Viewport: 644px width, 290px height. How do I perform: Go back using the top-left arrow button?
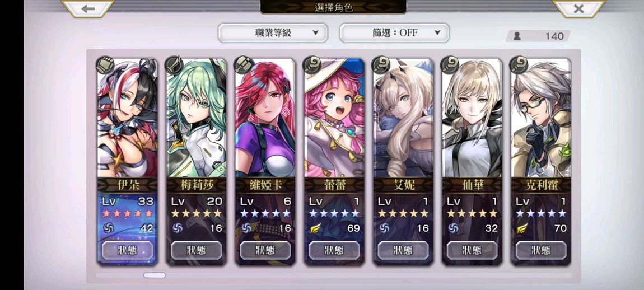[88, 8]
